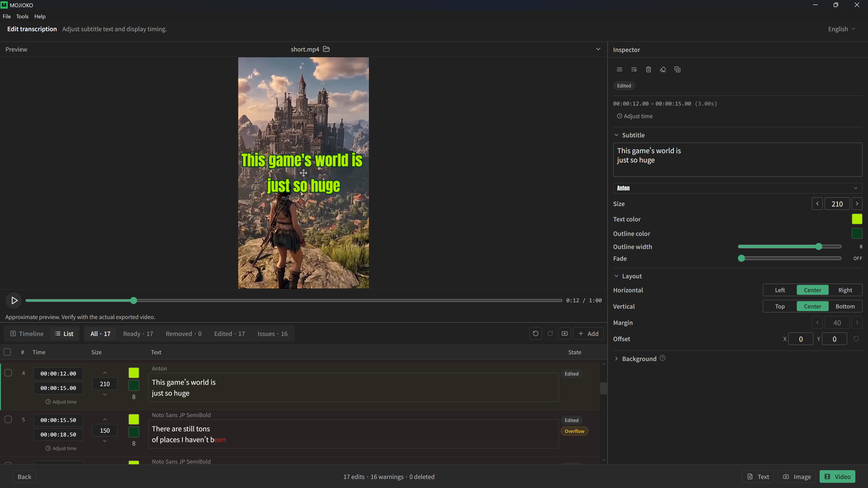Collapse the Subtitle section
The image size is (868, 488).
coord(616,135)
